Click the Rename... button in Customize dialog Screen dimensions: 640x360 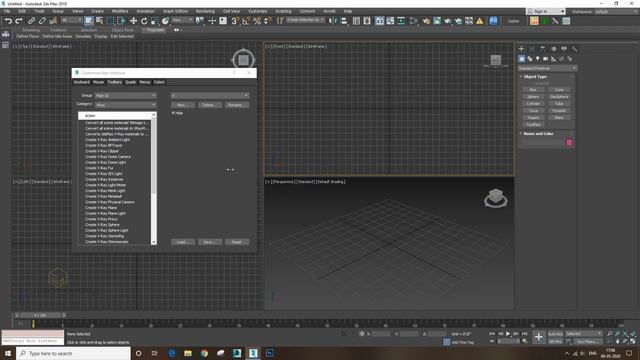(x=237, y=105)
